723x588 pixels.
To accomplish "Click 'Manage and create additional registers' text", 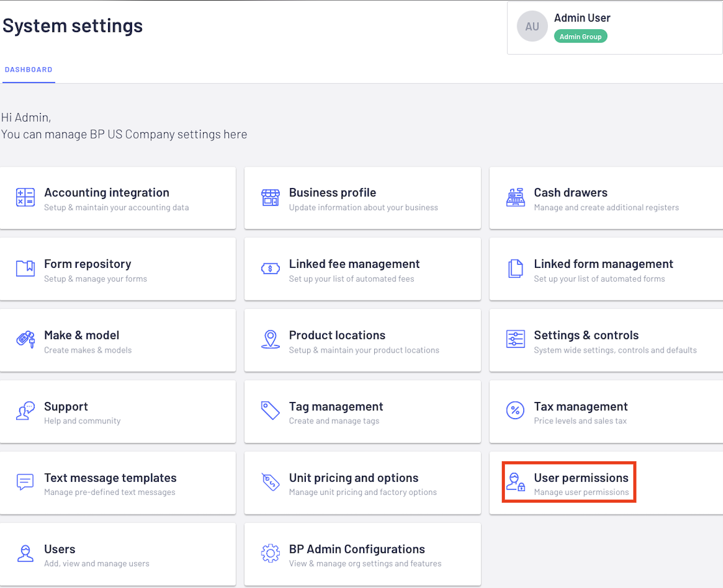I will pos(607,207).
